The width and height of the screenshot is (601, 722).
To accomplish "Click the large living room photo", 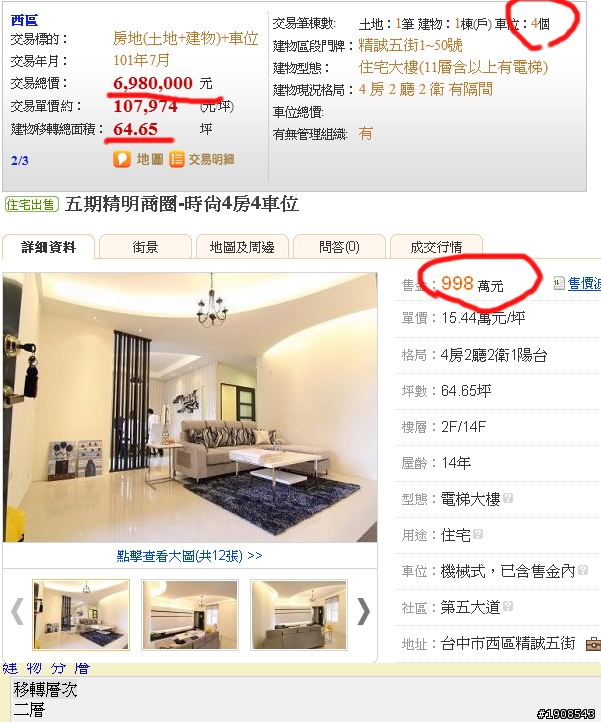I will (x=190, y=407).
